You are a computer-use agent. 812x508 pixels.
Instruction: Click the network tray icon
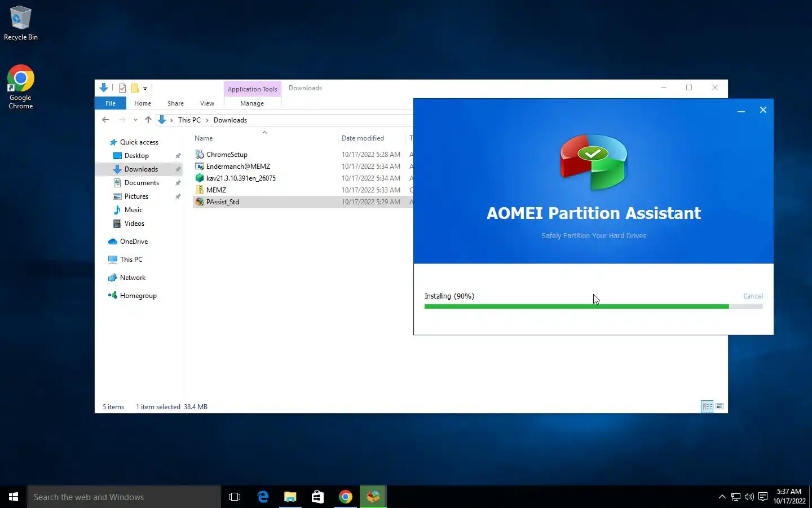pos(735,497)
